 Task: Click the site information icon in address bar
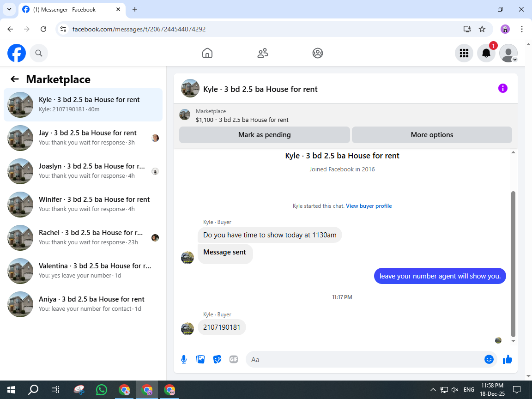point(63,29)
